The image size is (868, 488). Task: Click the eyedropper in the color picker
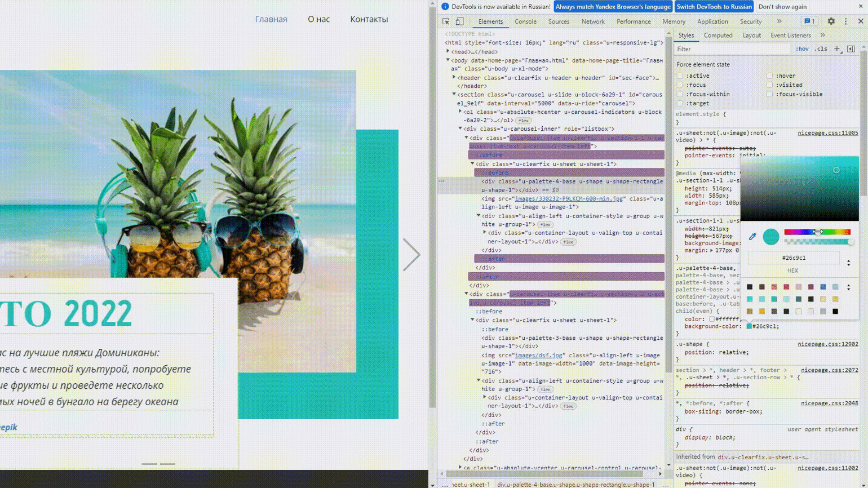[752, 237]
